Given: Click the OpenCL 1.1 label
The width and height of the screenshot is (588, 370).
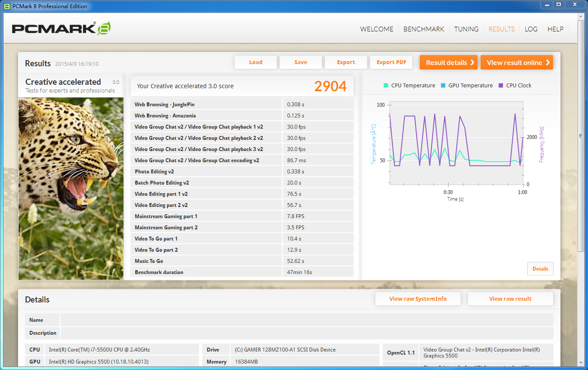Looking at the screenshot, I should [401, 353].
